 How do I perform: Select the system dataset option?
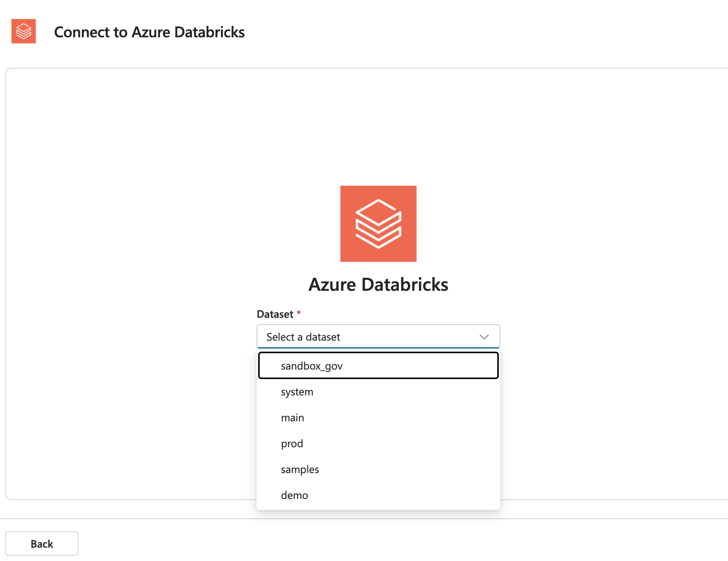(378, 392)
